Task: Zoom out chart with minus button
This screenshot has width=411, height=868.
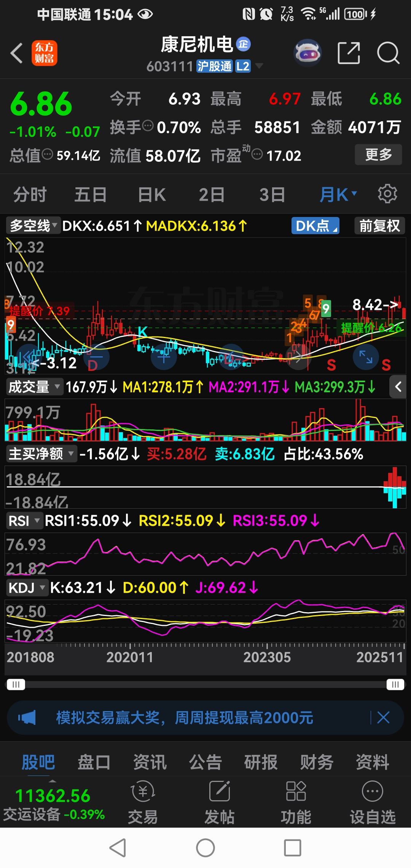Action: (96, 357)
